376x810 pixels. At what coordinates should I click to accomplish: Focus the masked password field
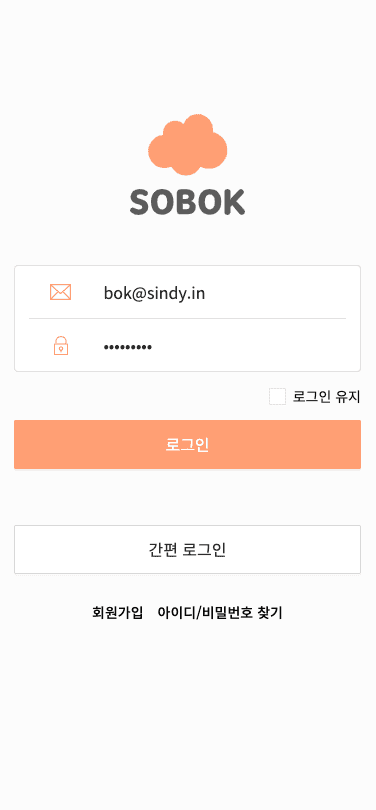[187, 346]
